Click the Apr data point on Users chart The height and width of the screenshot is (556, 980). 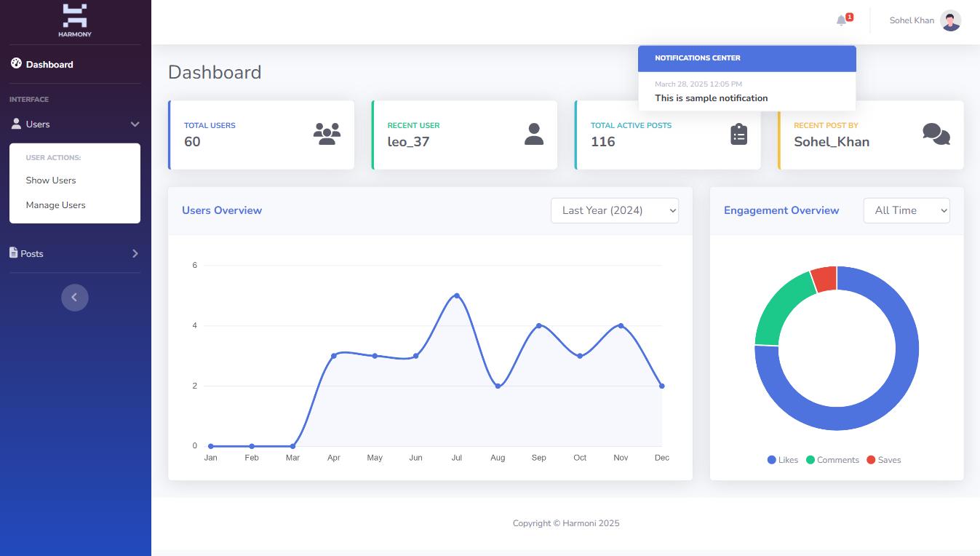click(334, 356)
